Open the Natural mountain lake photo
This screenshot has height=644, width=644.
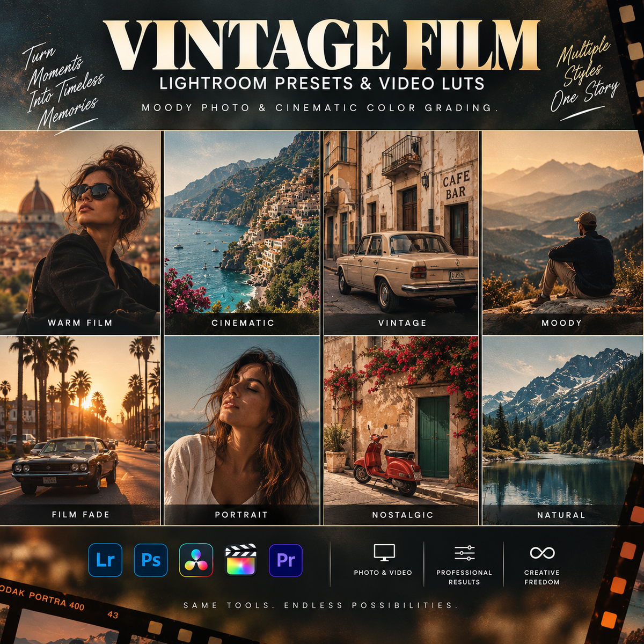561,430
